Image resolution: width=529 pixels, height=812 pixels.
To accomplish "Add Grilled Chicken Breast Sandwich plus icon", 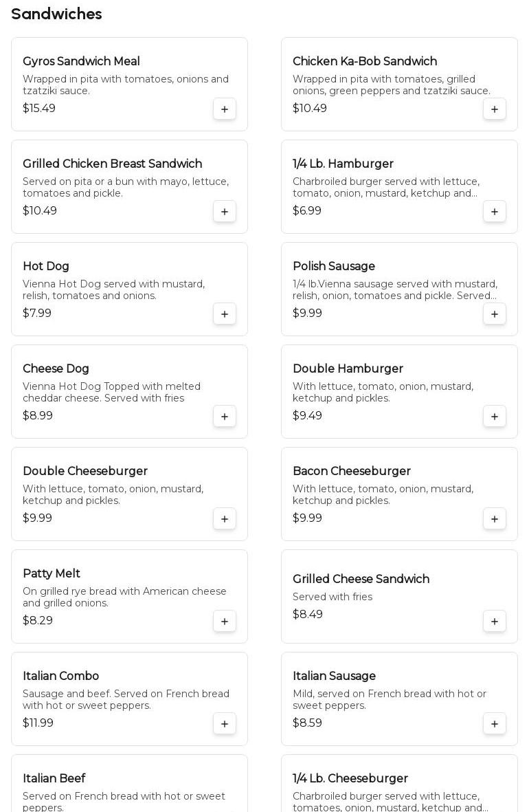I will tap(225, 212).
